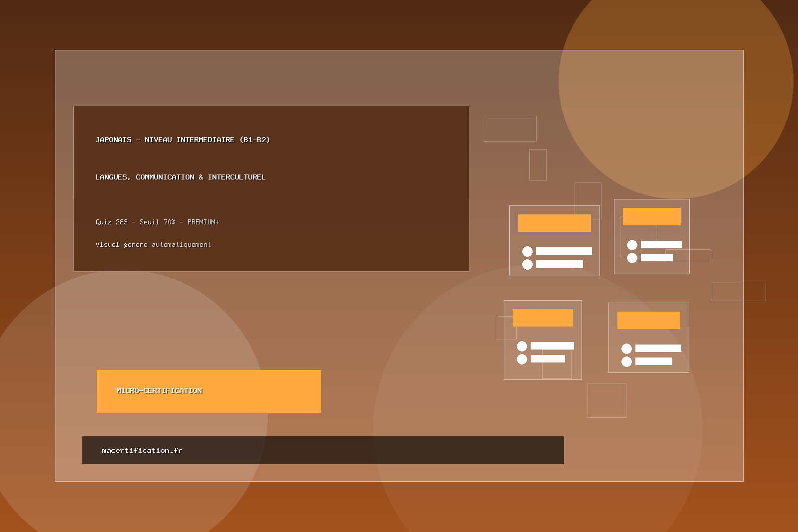
Task: Pick first radio option in bottom-left quiz card
Action: click(x=522, y=346)
